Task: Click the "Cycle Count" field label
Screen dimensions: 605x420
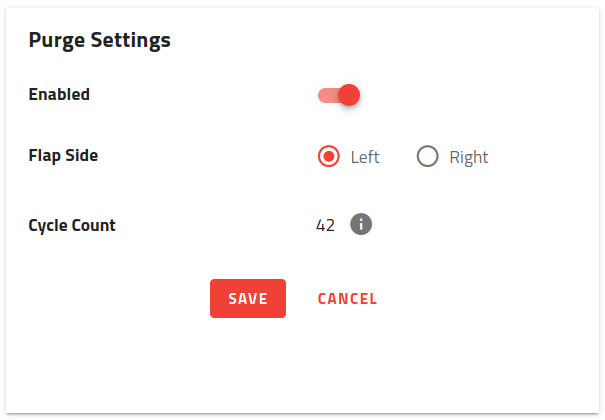Action: point(72,225)
